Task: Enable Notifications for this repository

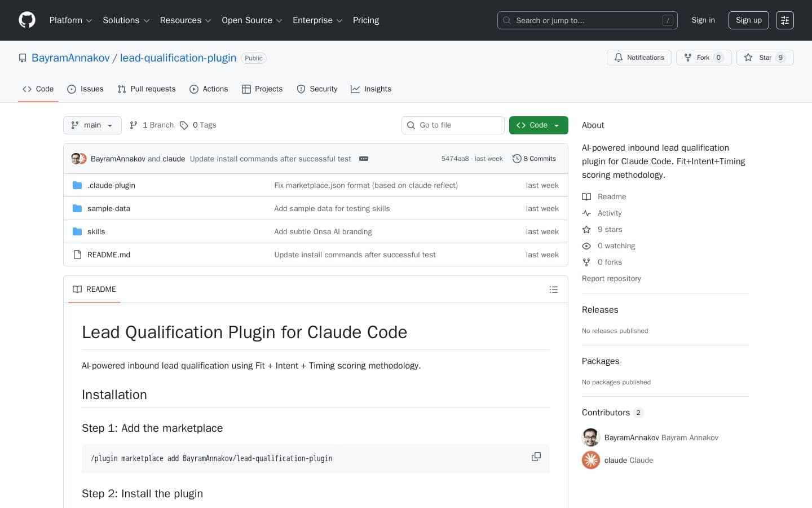Action: pos(639,58)
